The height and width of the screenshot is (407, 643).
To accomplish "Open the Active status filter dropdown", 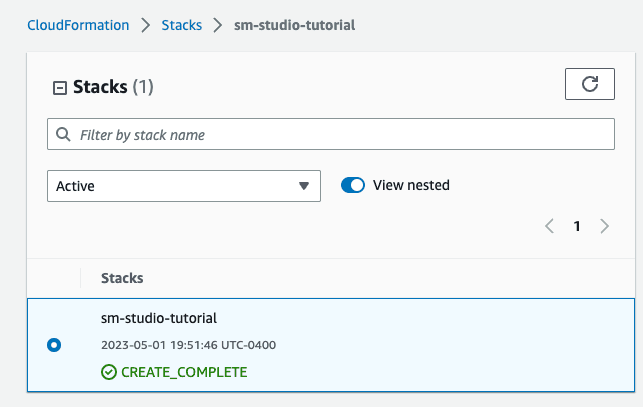I will [x=183, y=186].
